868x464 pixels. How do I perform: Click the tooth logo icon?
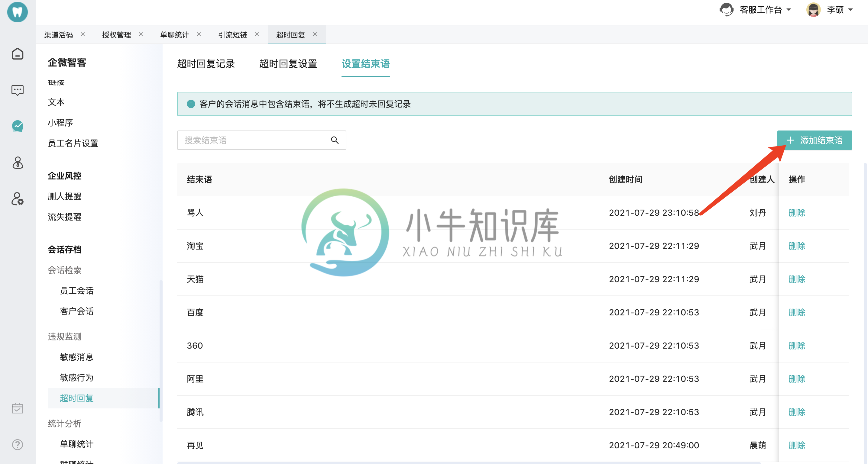click(18, 12)
